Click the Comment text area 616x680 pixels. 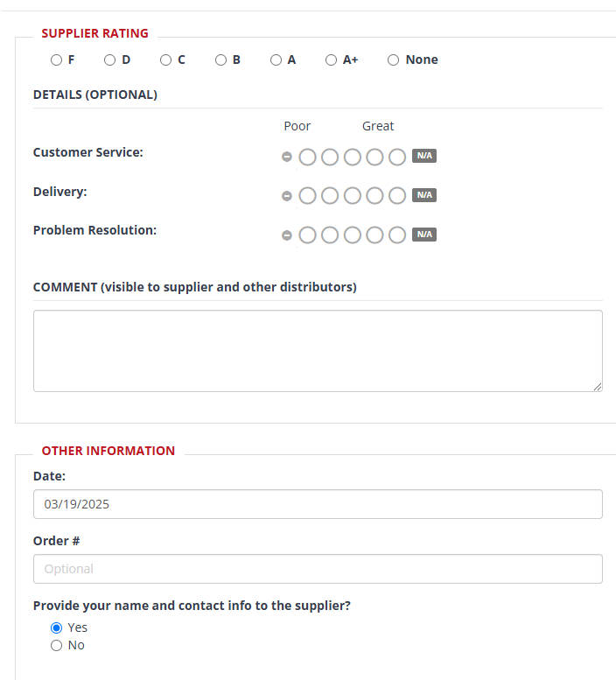[x=318, y=351]
